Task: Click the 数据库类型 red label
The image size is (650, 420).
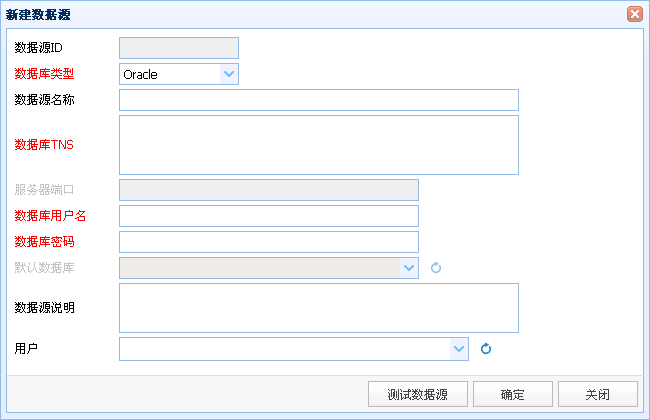Action: (44, 74)
